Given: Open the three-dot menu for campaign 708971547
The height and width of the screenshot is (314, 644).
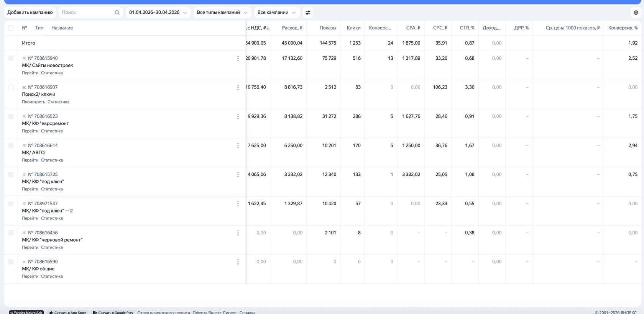Looking at the screenshot, I should [238, 204].
